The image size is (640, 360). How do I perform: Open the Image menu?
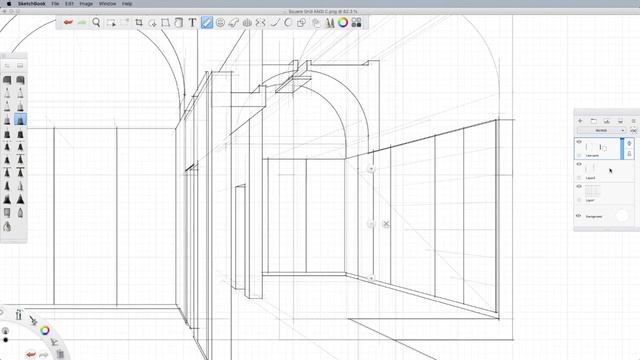86,4
